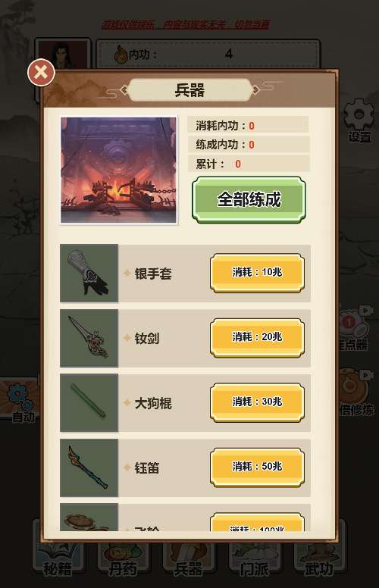Craft 钰笛 costing 50兆
Screen dimensions: 379x588
[x=257, y=468]
